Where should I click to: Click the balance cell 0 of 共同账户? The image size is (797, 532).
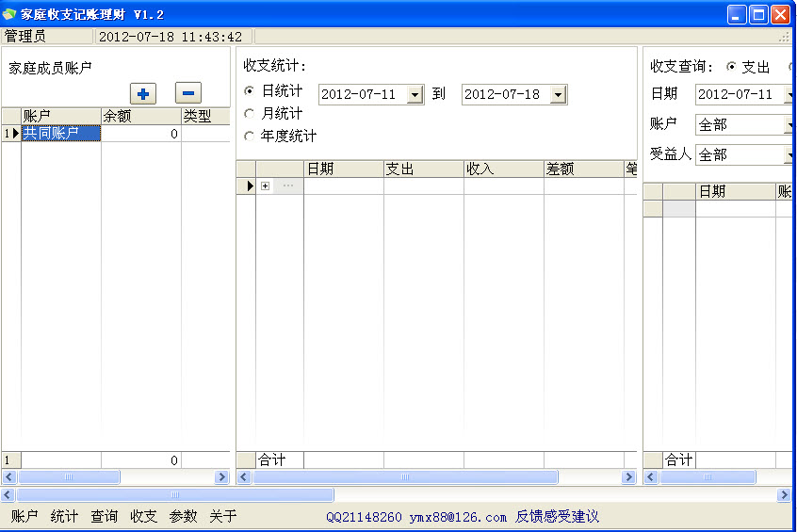(141, 133)
